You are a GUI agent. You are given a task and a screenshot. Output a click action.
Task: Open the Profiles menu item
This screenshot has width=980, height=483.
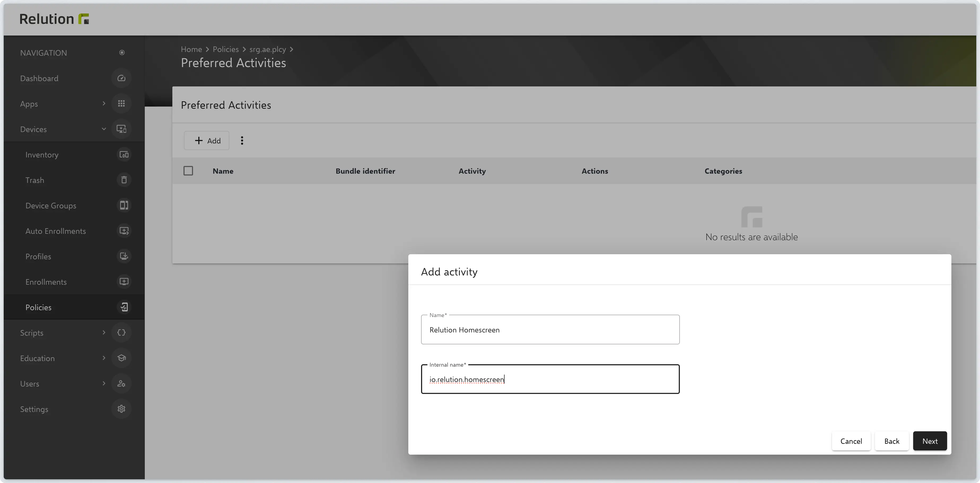[38, 257]
